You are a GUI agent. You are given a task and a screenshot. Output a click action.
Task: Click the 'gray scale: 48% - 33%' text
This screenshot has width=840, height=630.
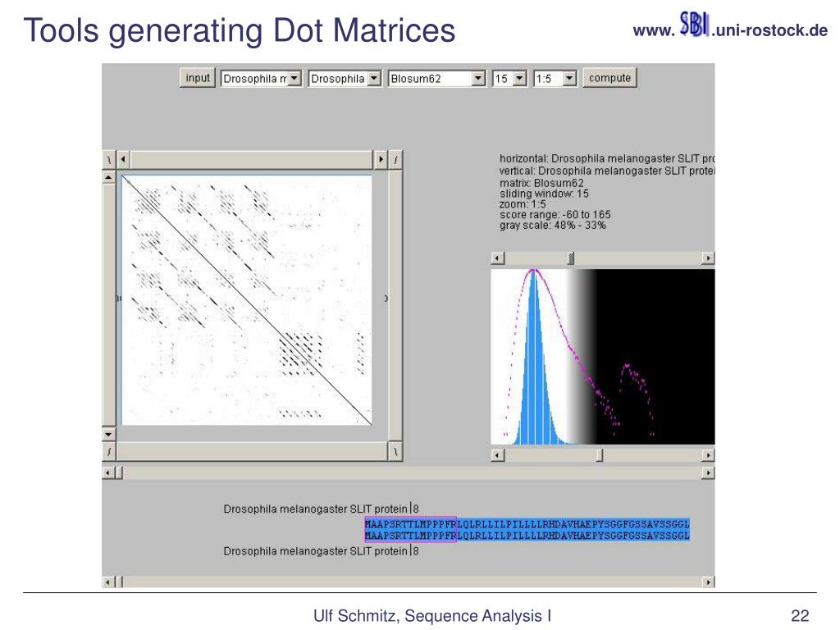pyautogui.click(x=552, y=225)
